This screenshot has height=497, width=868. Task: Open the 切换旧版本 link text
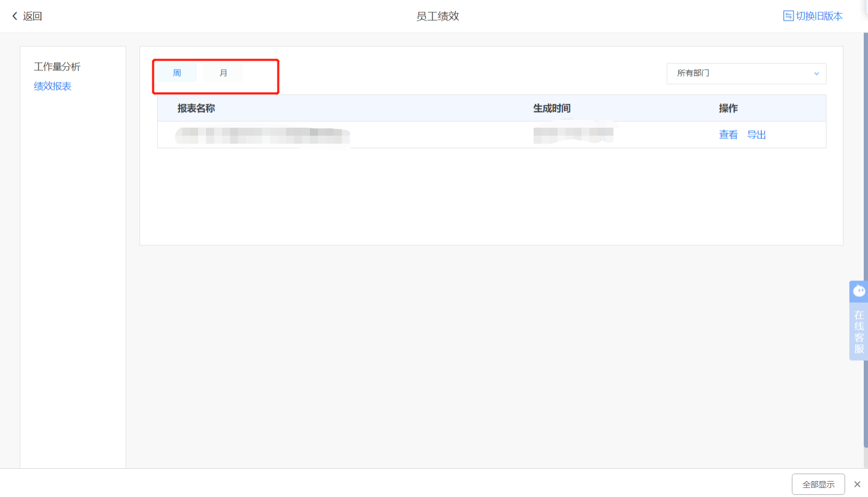point(819,16)
